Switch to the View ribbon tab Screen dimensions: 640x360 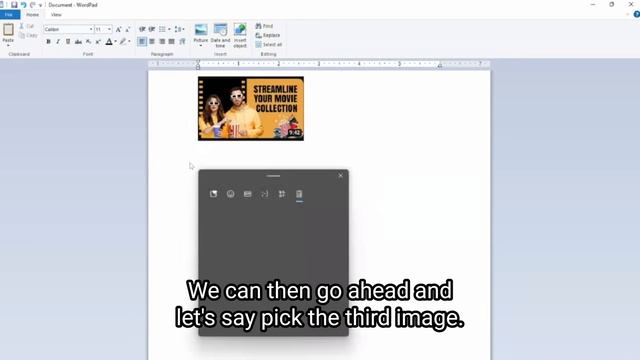pos(56,15)
